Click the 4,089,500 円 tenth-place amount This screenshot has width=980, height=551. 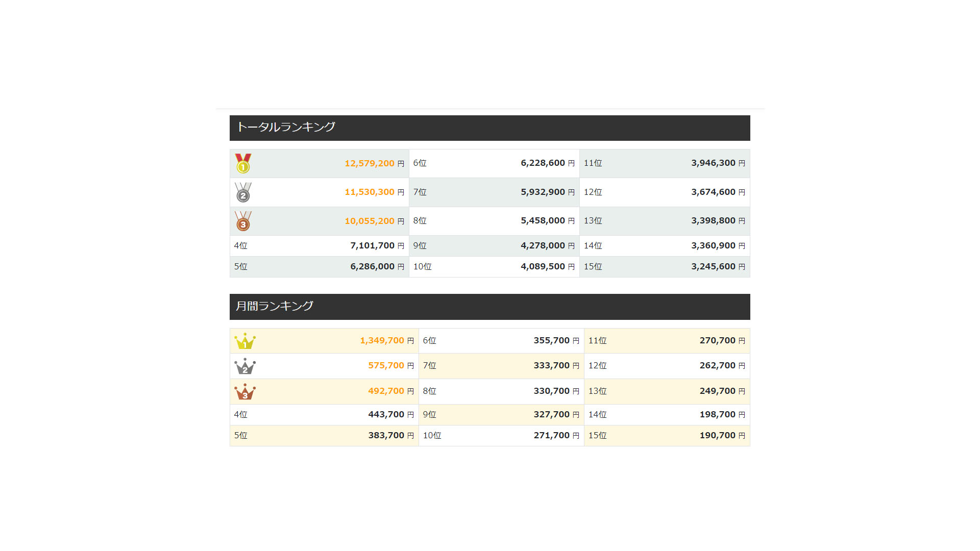pyautogui.click(x=547, y=267)
